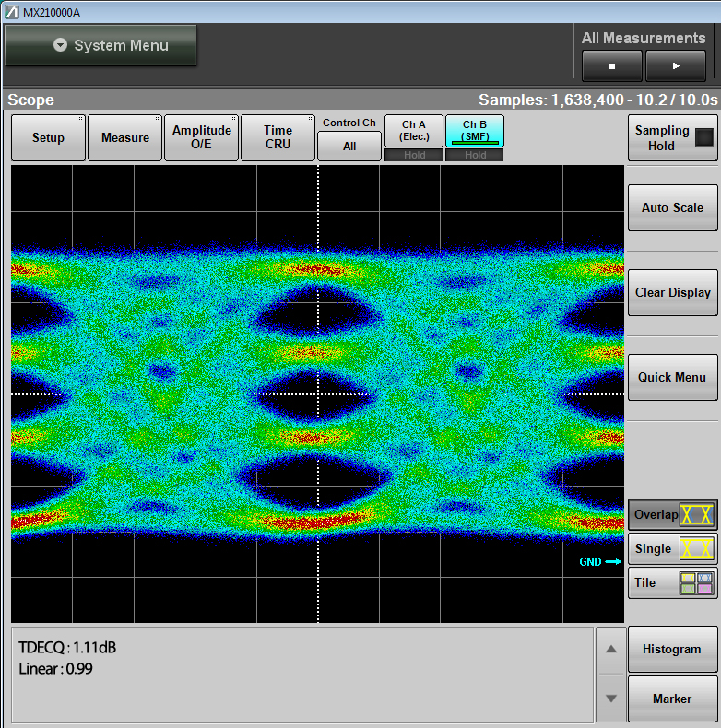721x728 pixels.
Task: Stop all measurements with the stop button
Action: [x=611, y=66]
